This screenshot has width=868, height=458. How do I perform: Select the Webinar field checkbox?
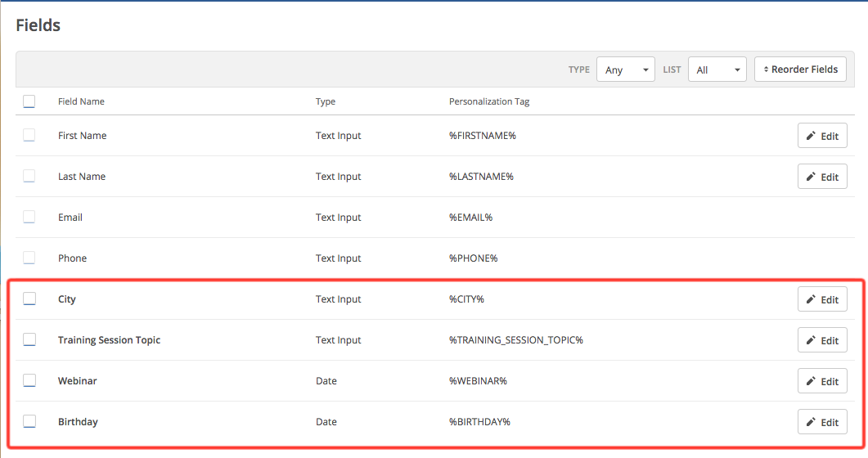[29, 381]
